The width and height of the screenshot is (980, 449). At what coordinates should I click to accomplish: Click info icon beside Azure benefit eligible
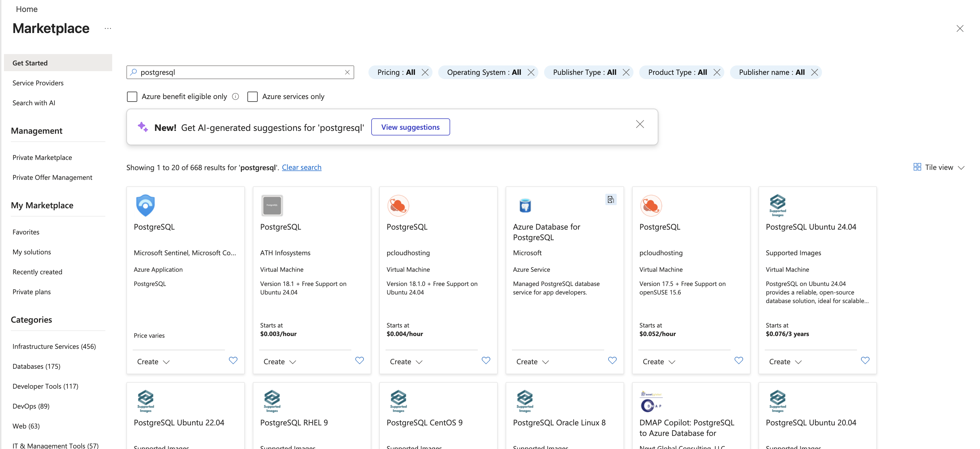point(235,96)
